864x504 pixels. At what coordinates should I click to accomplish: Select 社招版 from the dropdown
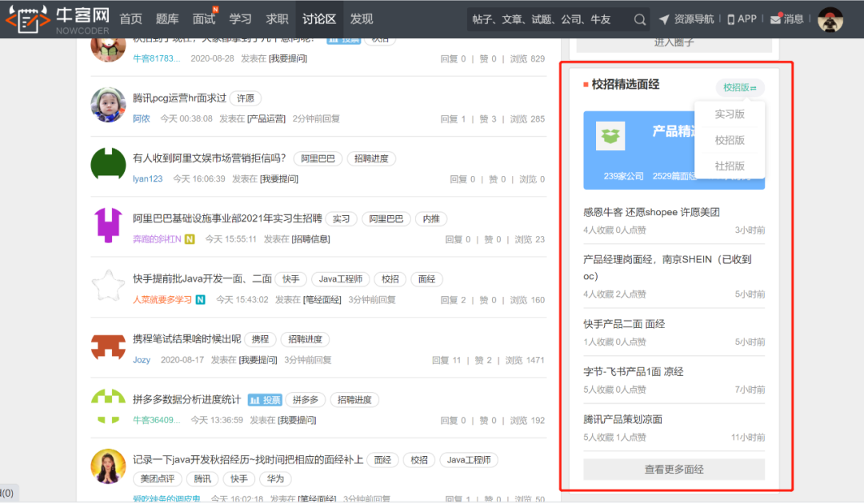(x=730, y=166)
